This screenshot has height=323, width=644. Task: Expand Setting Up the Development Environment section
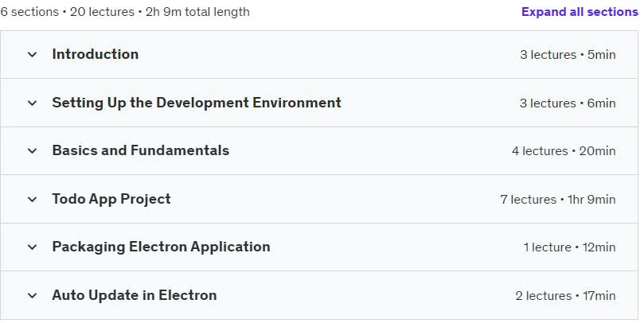(x=197, y=103)
